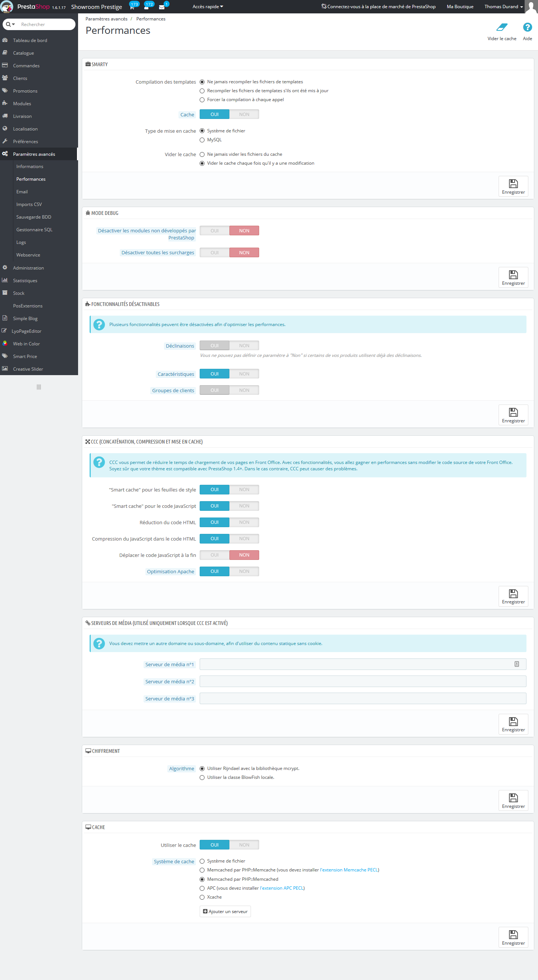Screen dimensions: 538x980
Task: Open the envelope messages icon in header
Action: point(162,7)
